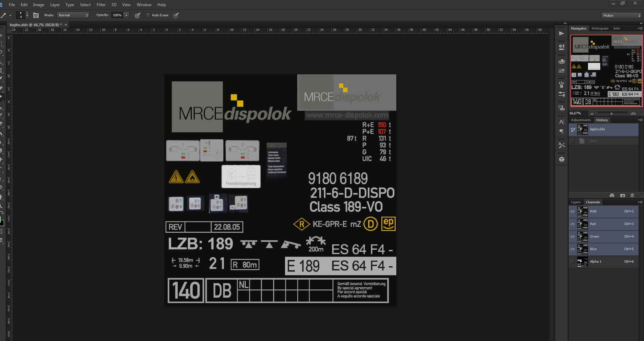Move the Navigator zoom slider handle
This screenshot has width=644, height=341.
coord(611,113)
